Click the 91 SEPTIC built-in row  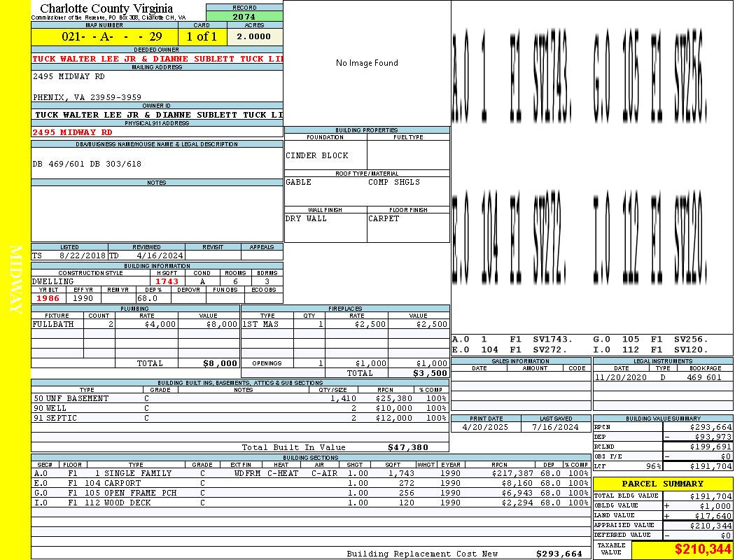click(x=240, y=419)
